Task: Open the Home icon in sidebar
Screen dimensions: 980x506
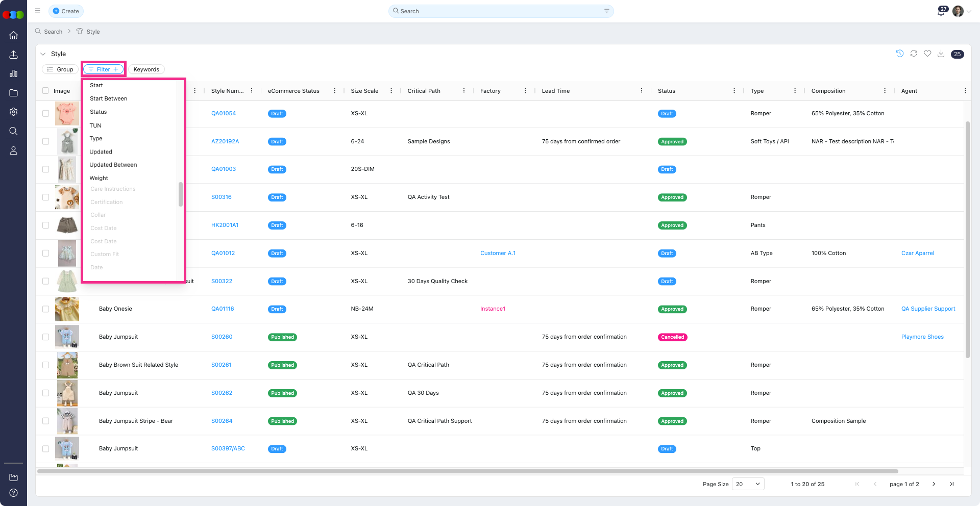Action: 14,35
